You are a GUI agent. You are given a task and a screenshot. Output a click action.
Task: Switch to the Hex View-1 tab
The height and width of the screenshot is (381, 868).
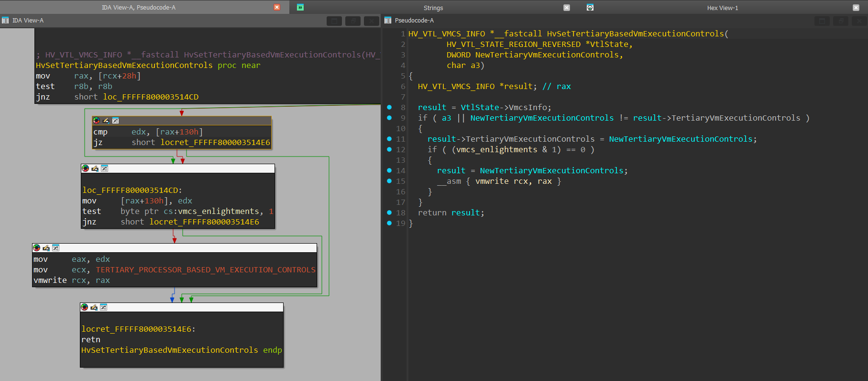point(723,8)
